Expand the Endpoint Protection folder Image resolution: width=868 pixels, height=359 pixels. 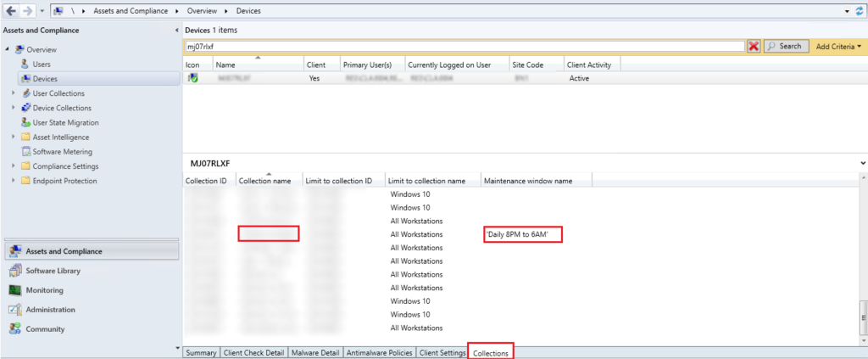[14, 181]
